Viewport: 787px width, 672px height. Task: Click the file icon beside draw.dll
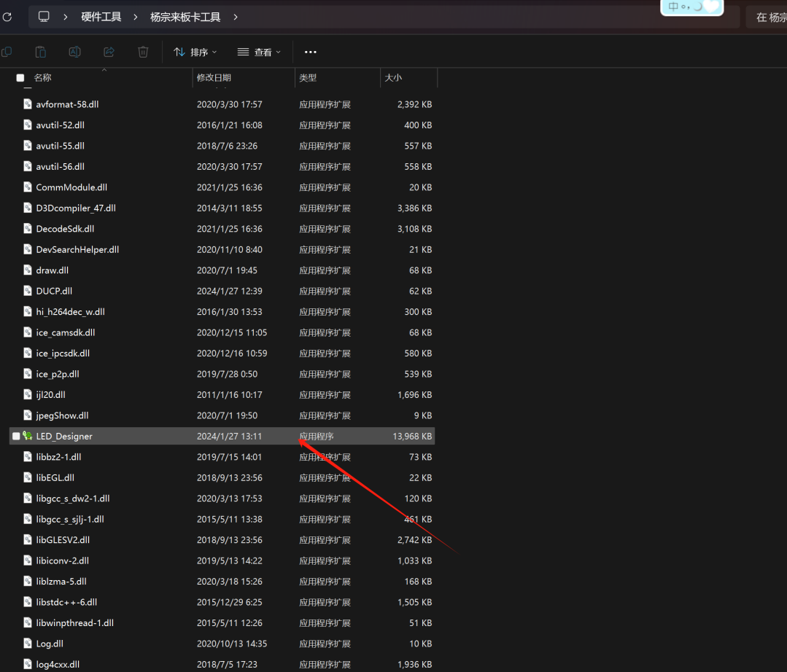pyautogui.click(x=28, y=270)
